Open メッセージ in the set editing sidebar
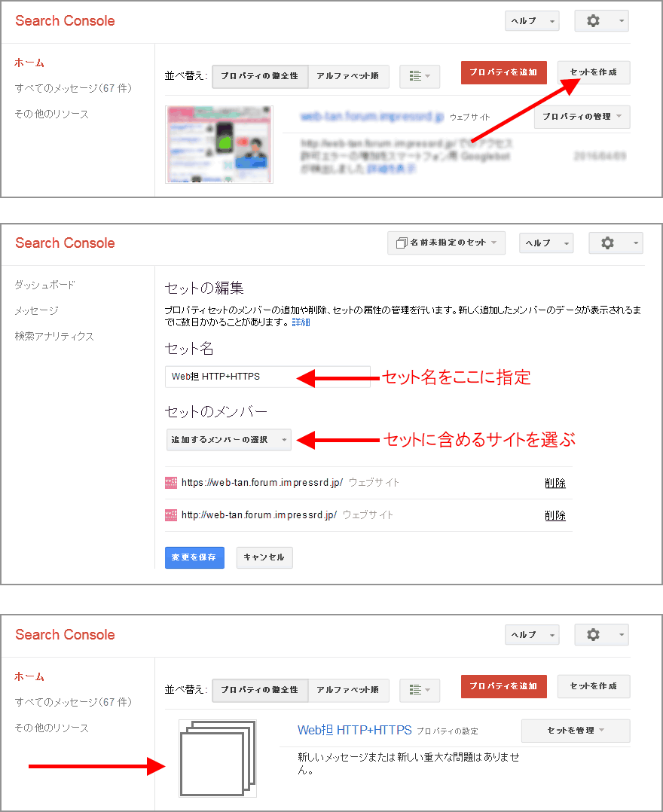This screenshot has height=812, width=663. click(x=36, y=310)
